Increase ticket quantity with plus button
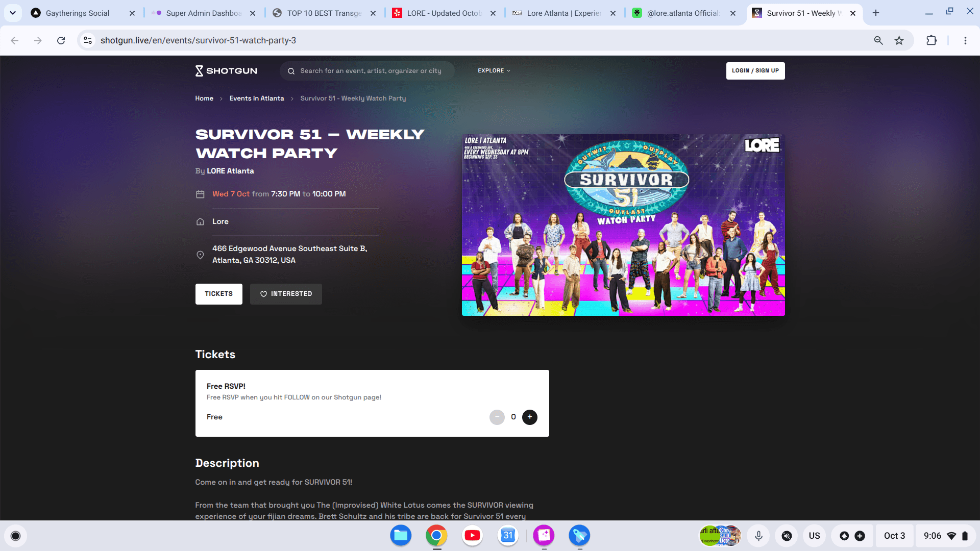 [x=530, y=417]
